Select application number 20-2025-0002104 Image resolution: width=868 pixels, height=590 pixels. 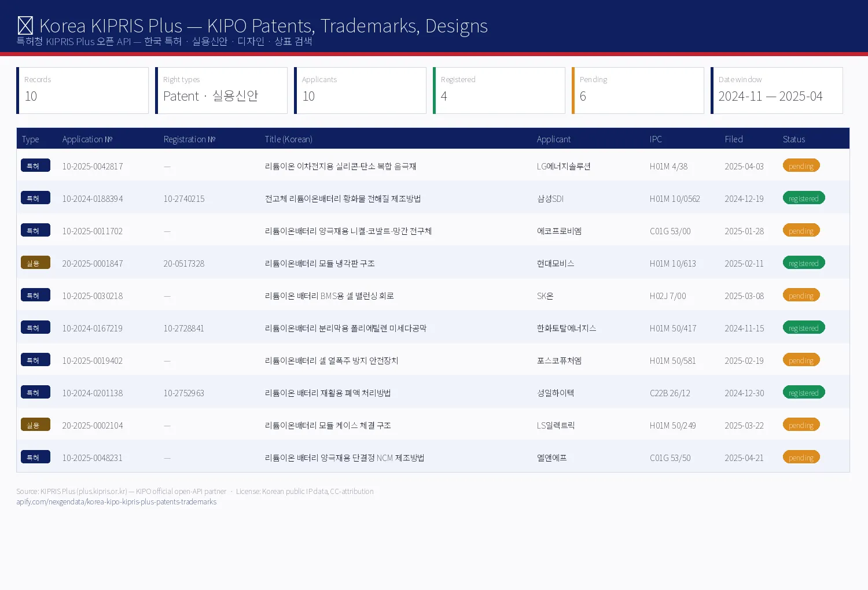coord(93,426)
